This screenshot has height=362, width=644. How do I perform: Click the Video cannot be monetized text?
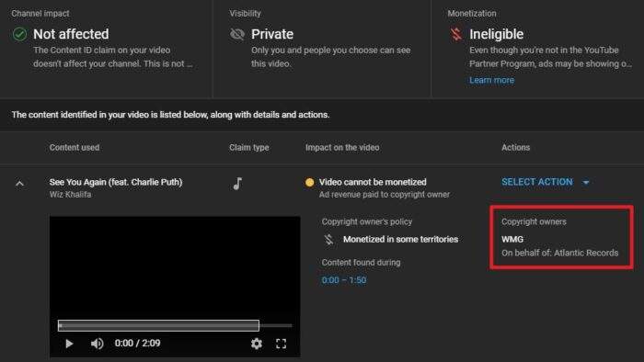(373, 182)
